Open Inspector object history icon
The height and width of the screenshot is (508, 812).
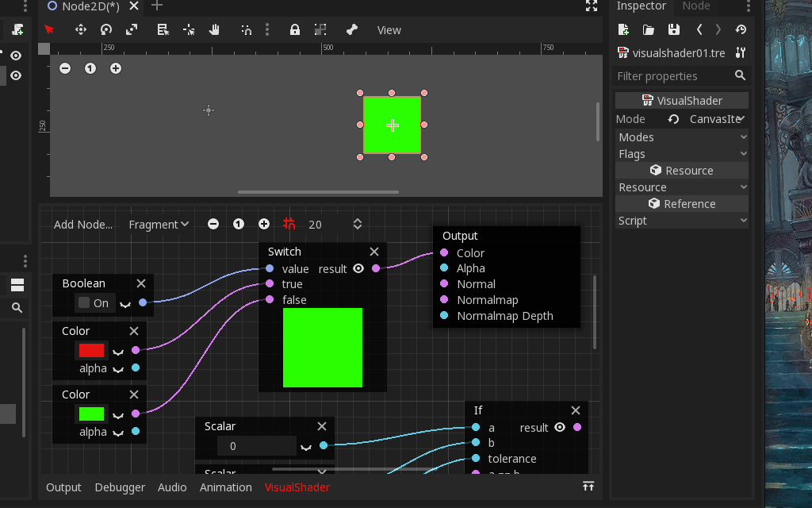(741, 29)
